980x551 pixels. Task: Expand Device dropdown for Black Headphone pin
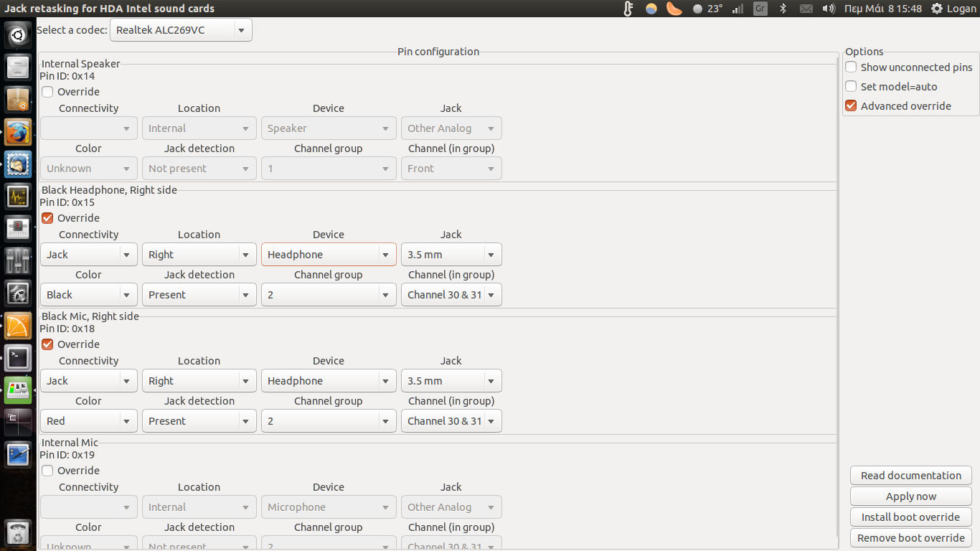329,255
